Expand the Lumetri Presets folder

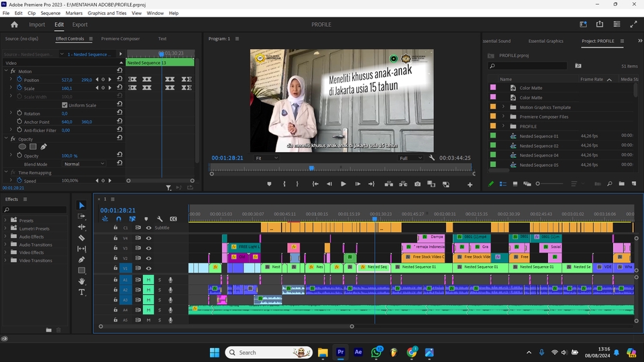click(x=6, y=229)
